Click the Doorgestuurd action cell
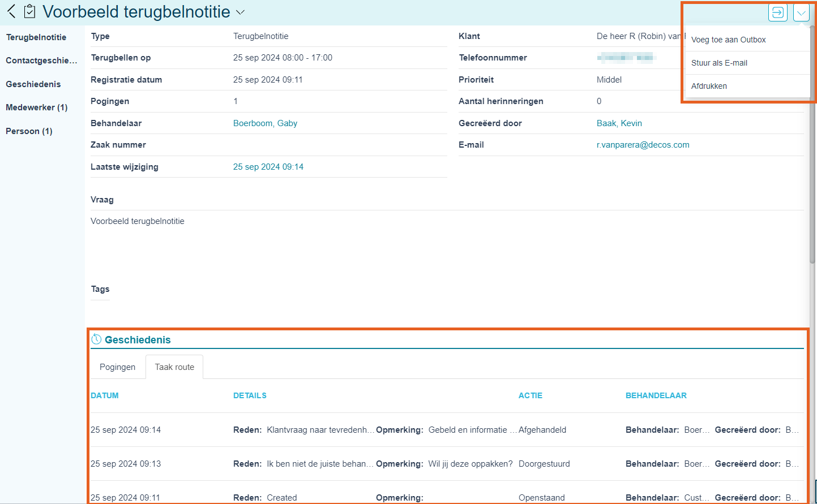Image resolution: width=817 pixels, height=504 pixels. pos(544,464)
